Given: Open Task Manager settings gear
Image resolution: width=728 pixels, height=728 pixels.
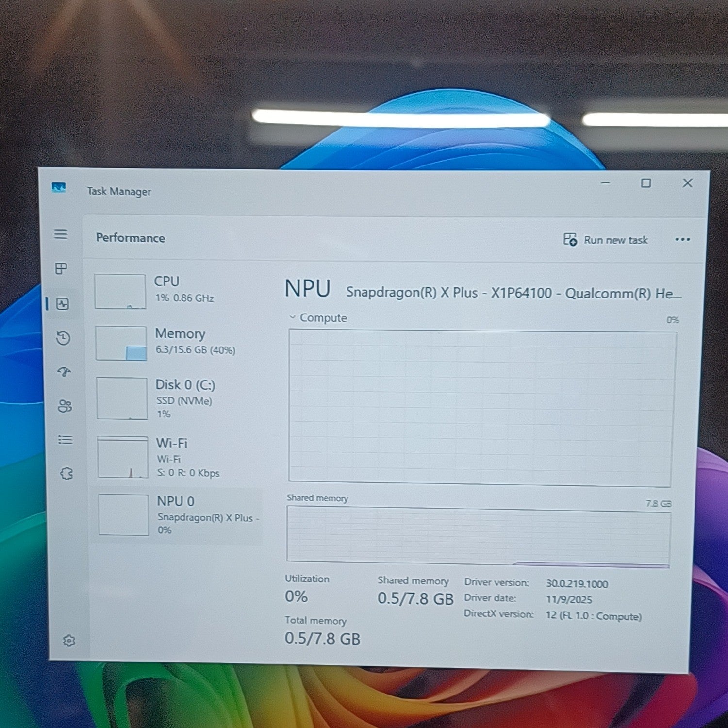Looking at the screenshot, I should 69,641.
